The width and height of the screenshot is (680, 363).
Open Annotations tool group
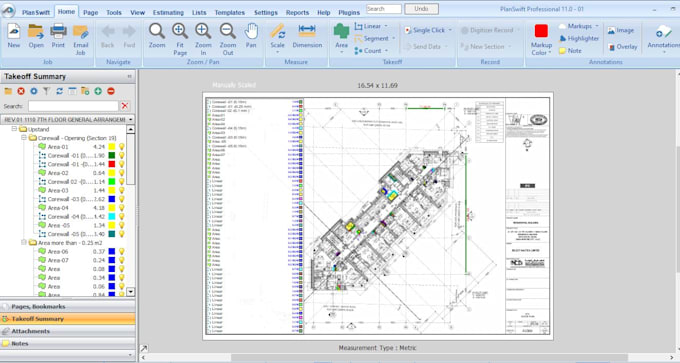(664, 38)
